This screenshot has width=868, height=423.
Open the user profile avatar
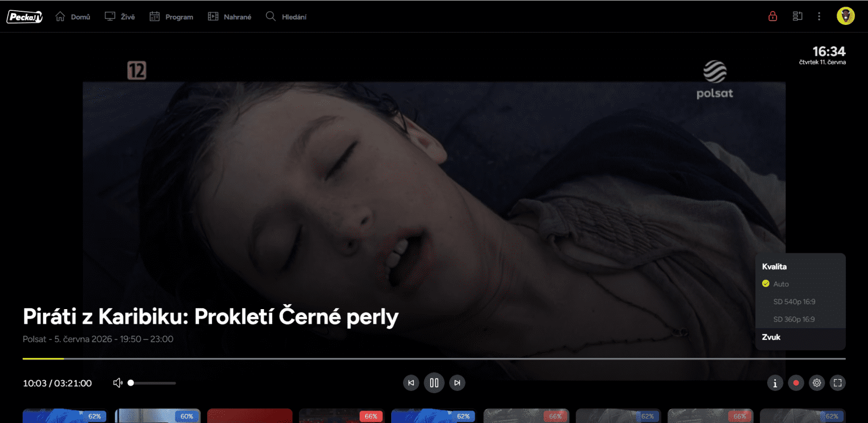[x=846, y=16]
